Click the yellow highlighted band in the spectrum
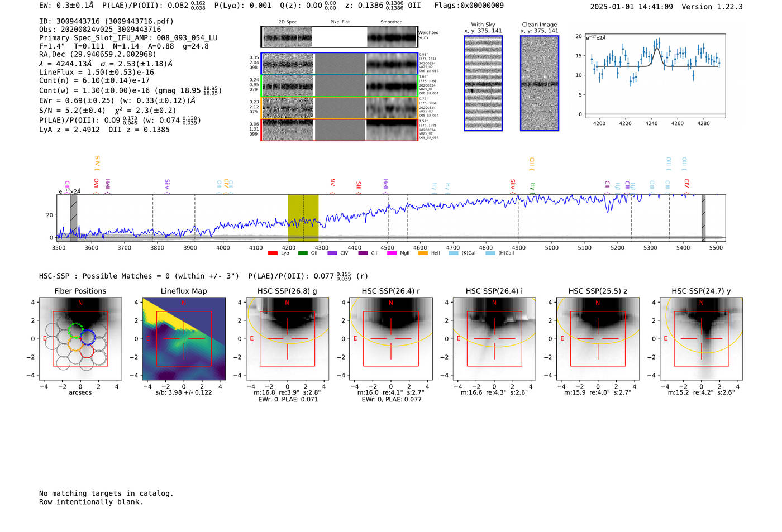The image size is (782, 532). pos(303,218)
